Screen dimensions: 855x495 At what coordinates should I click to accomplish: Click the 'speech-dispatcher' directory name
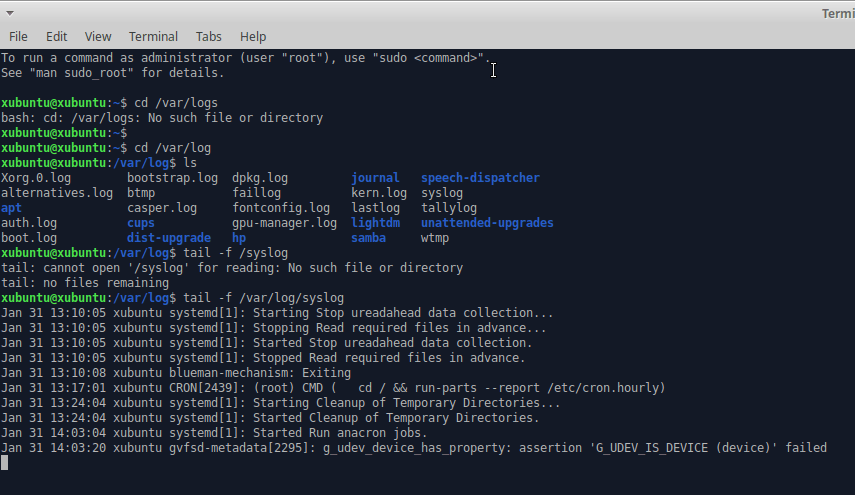480,178
